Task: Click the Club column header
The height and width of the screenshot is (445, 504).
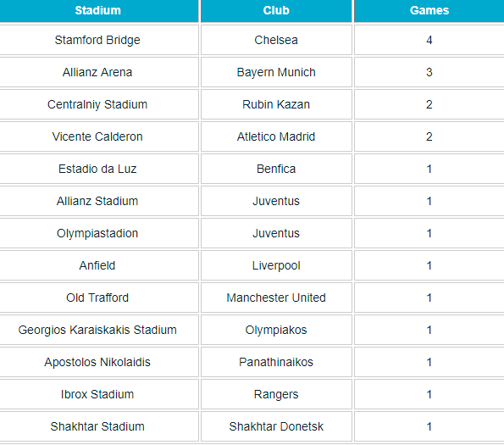Action: coord(276,11)
